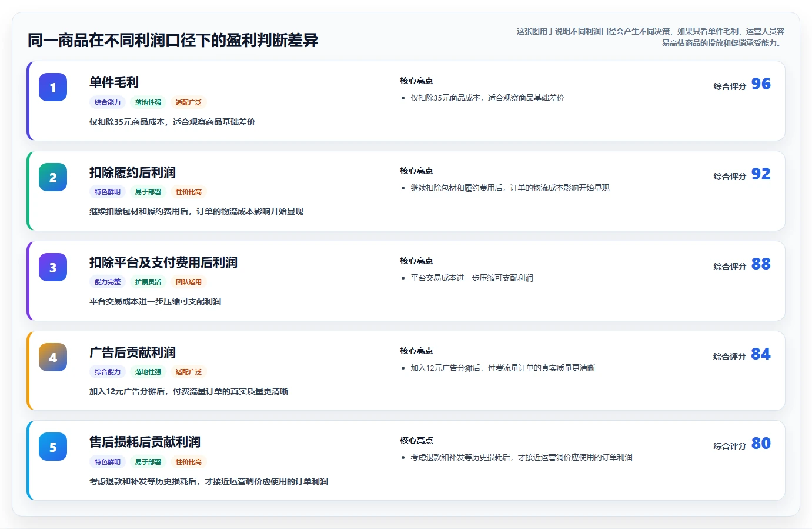This screenshot has height=529, width=812.
Task: Select the 单件毛利 card title
Action: point(114,82)
